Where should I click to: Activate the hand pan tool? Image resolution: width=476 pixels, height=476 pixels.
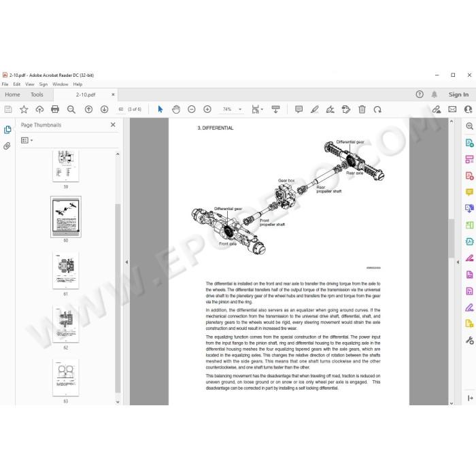click(176, 109)
